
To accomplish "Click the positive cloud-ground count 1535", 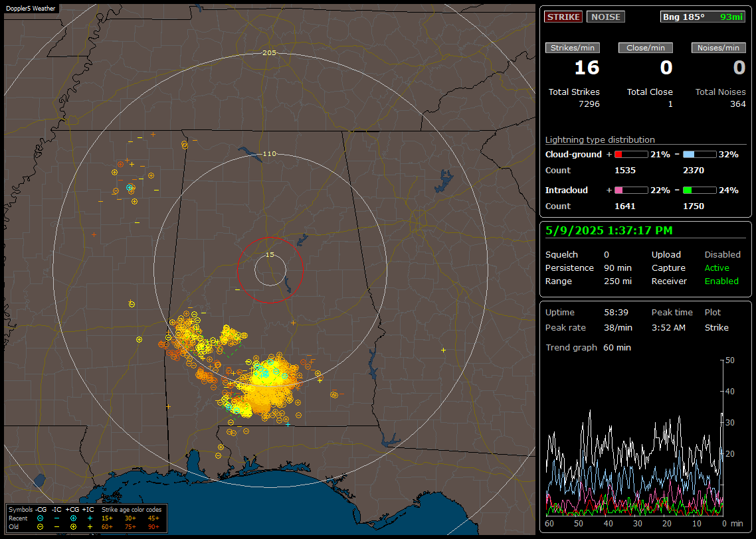I will pos(625,171).
